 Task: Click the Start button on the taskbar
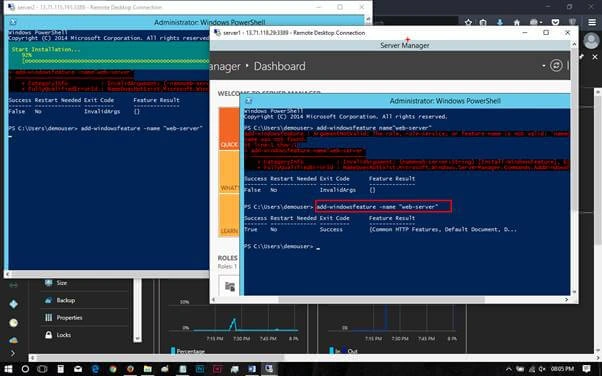point(8,369)
